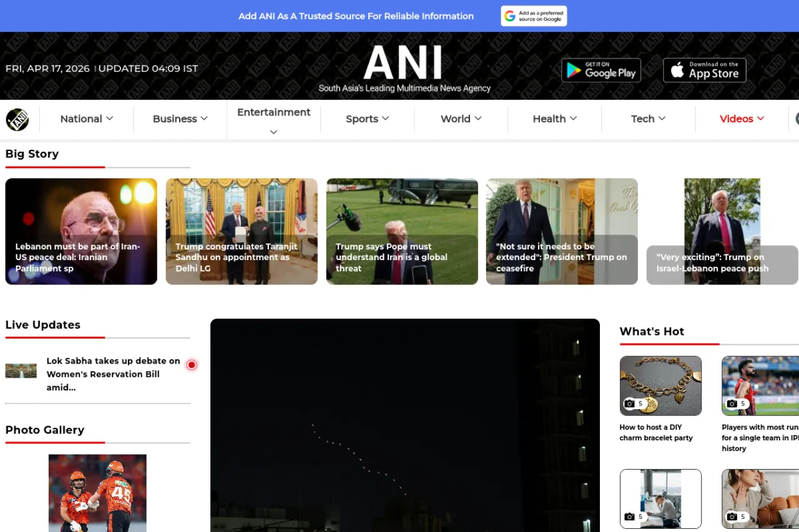Click the Live Updates heading

tap(43, 325)
